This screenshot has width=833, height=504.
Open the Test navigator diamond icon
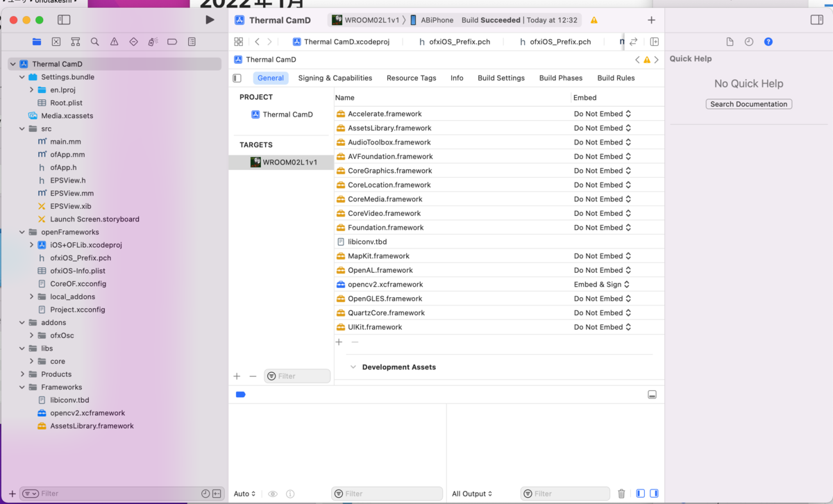[x=134, y=42]
